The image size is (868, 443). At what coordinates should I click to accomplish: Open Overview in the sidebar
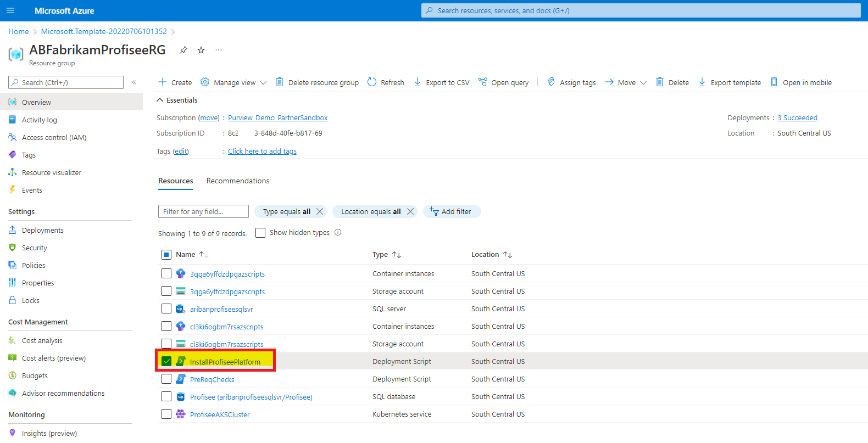(71, 102)
